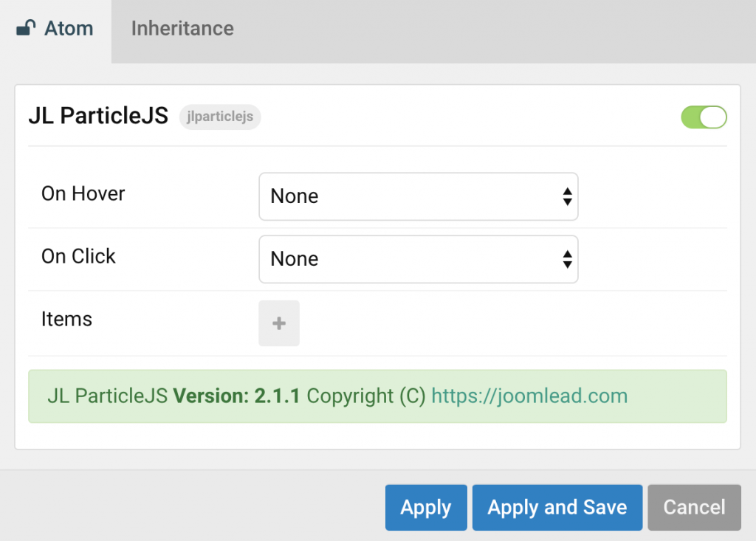Switch to the Inheritance tab
The image size is (756, 541).
pyautogui.click(x=182, y=29)
